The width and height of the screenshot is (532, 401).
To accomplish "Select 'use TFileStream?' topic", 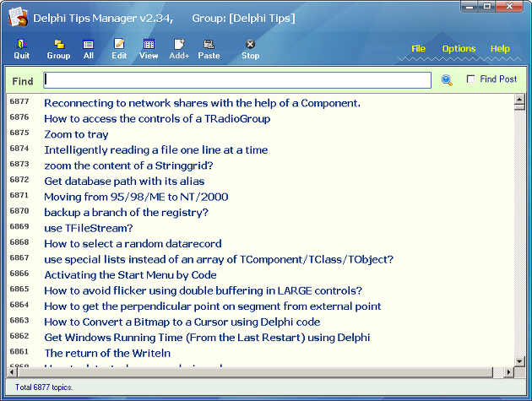I will coord(88,228).
